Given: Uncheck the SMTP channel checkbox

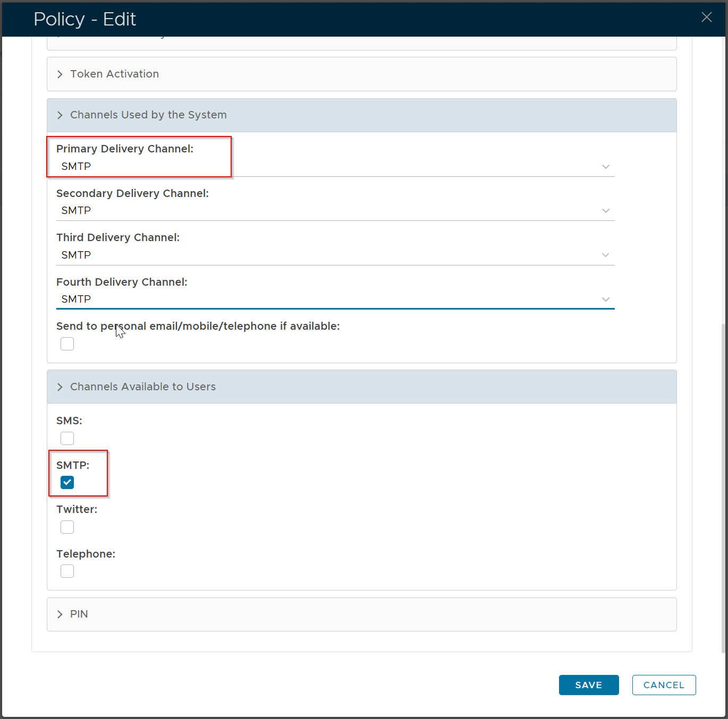Looking at the screenshot, I should pyautogui.click(x=67, y=483).
